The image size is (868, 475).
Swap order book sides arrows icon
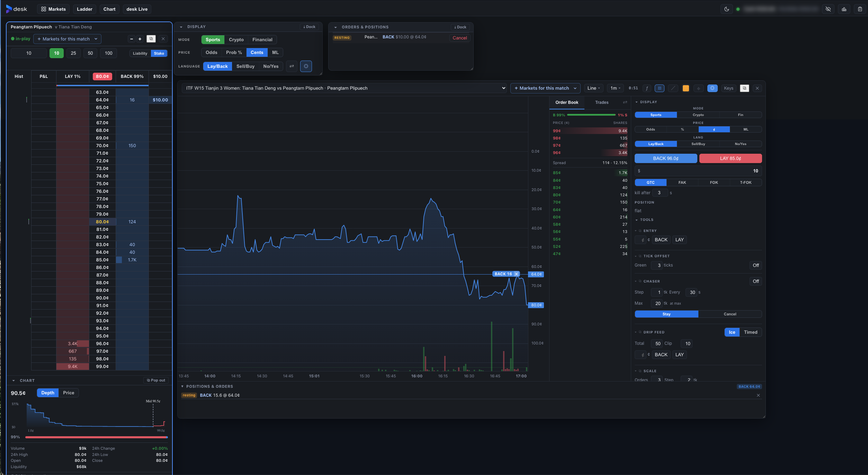(625, 102)
